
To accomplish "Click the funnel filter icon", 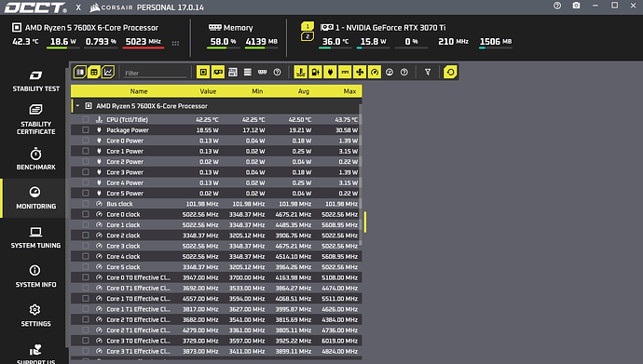I will (428, 72).
